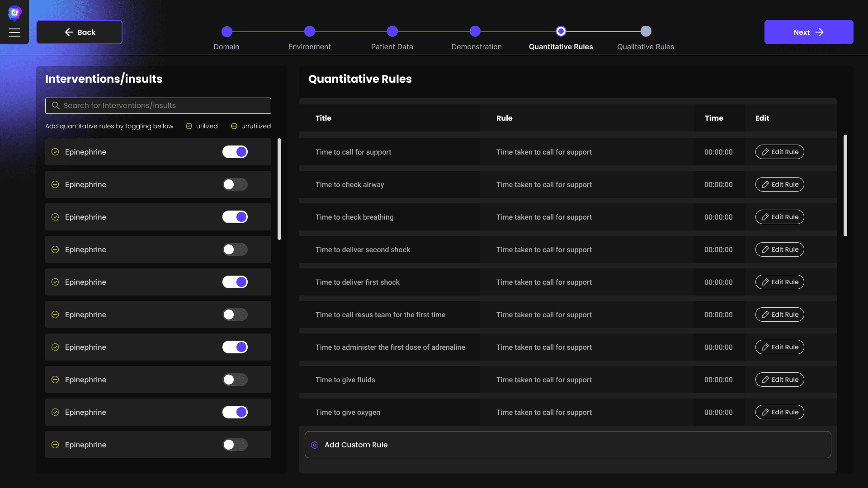Click pencil icon on Time to call for support row

coord(765,152)
